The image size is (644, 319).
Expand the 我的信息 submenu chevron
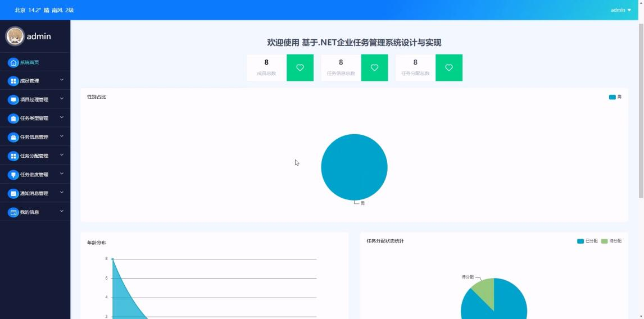[62, 211]
